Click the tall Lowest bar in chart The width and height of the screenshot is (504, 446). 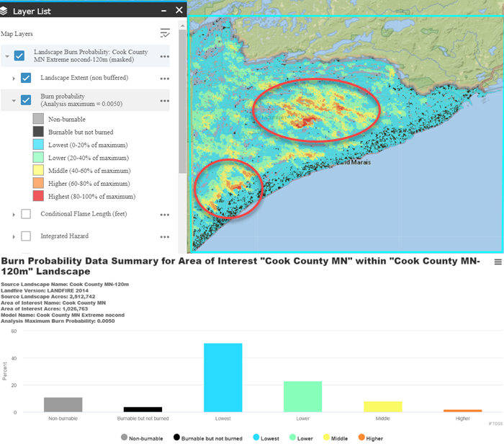click(223, 378)
